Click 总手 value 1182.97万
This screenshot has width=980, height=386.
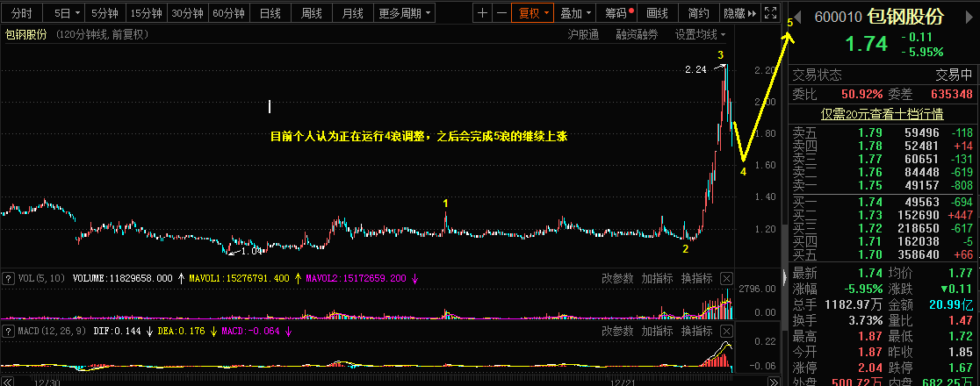point(854,304)
